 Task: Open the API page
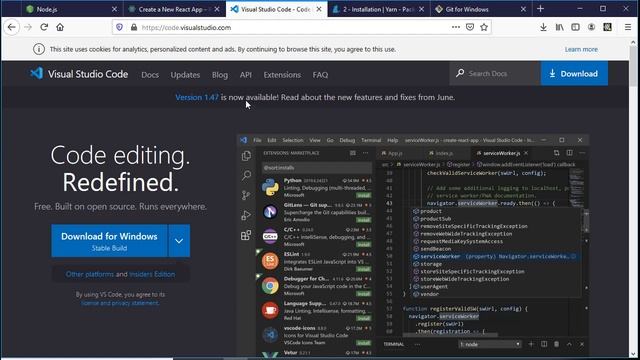point(246,75)
